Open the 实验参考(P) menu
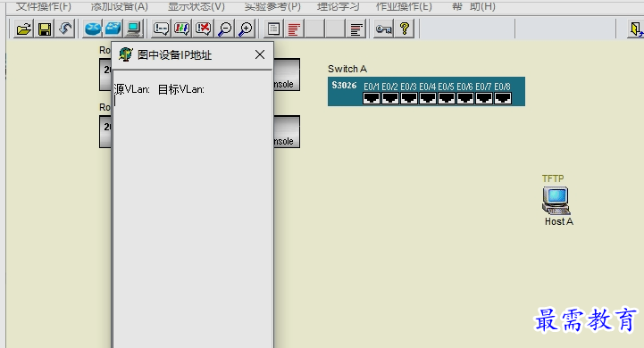 272,6
